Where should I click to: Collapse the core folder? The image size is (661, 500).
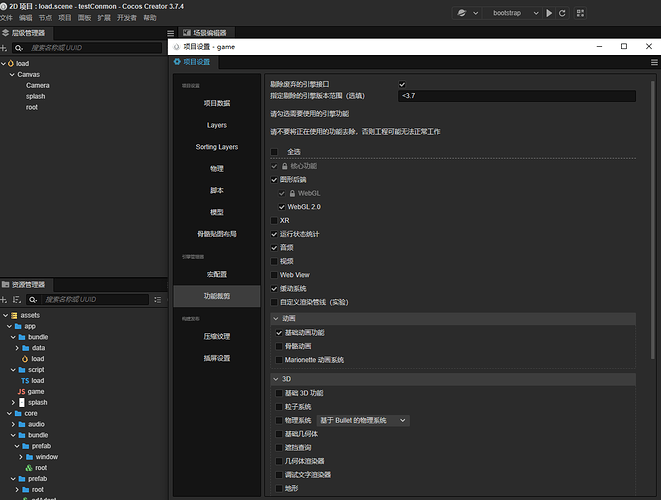click(9, 414)
